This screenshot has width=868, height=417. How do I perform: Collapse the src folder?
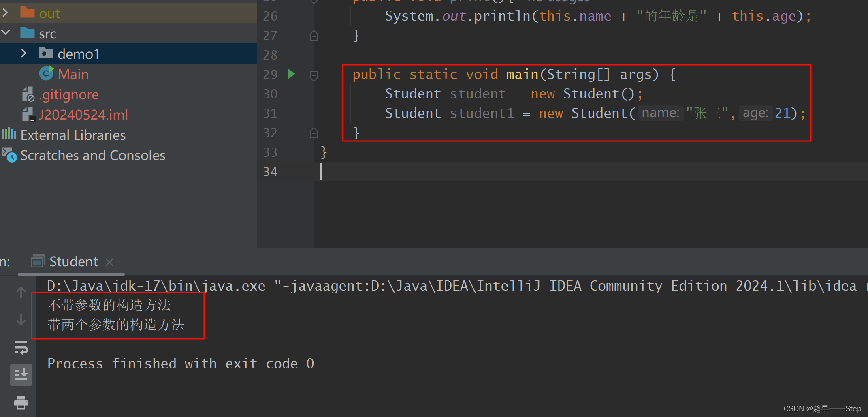(x=6, y=32)
